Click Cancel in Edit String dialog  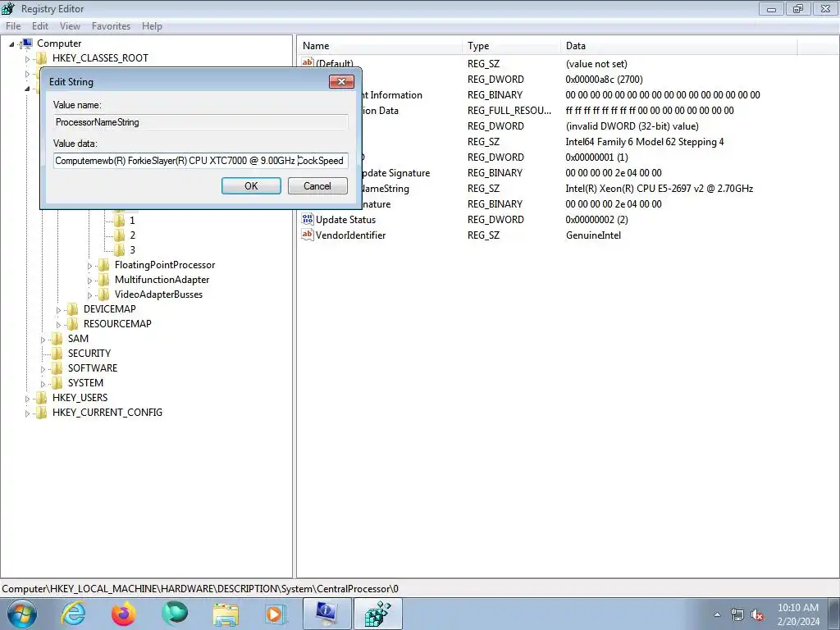coord(317,186)
